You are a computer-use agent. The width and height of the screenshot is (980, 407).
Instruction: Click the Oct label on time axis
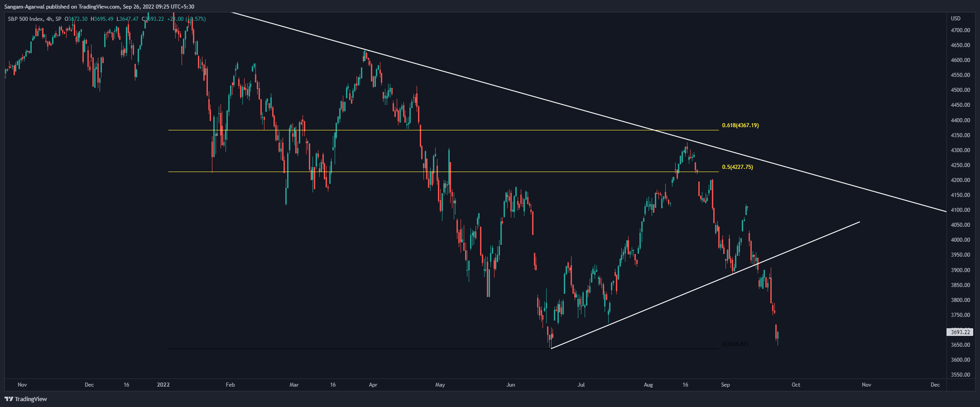click(x=796, y=385)
